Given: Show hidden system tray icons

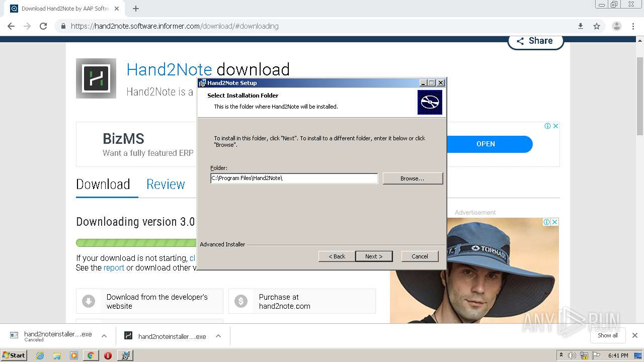Looking at the screenshot, I should pos(561,355).
